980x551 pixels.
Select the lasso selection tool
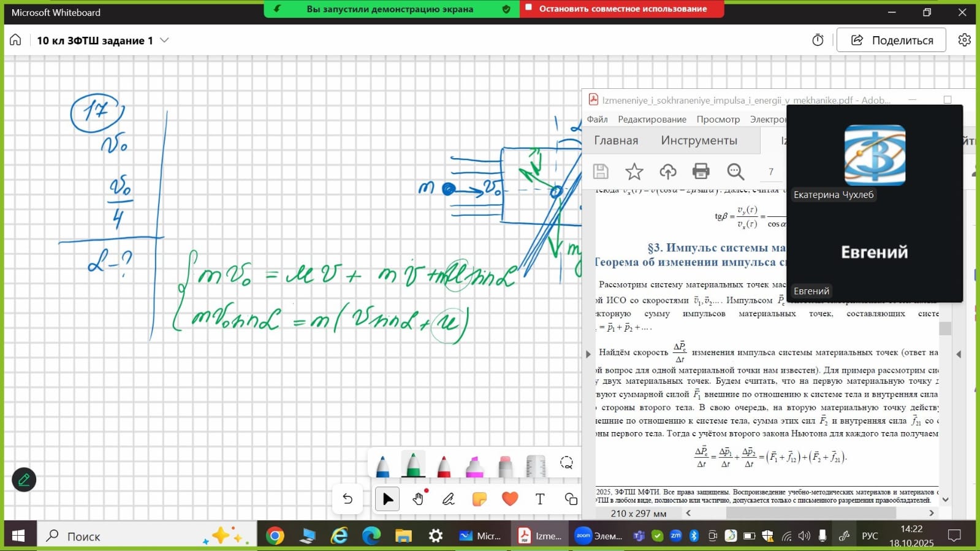(x=566, y=463)
